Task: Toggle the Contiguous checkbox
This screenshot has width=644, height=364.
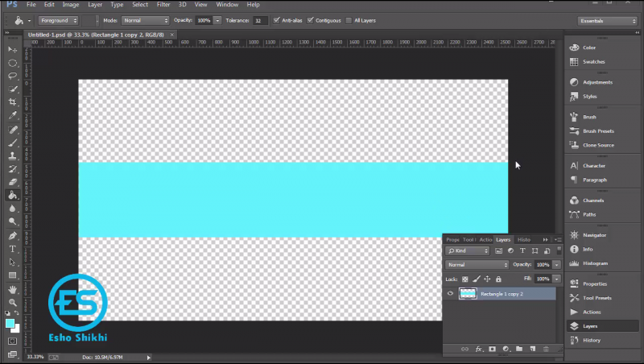Action: pos(310,20)
